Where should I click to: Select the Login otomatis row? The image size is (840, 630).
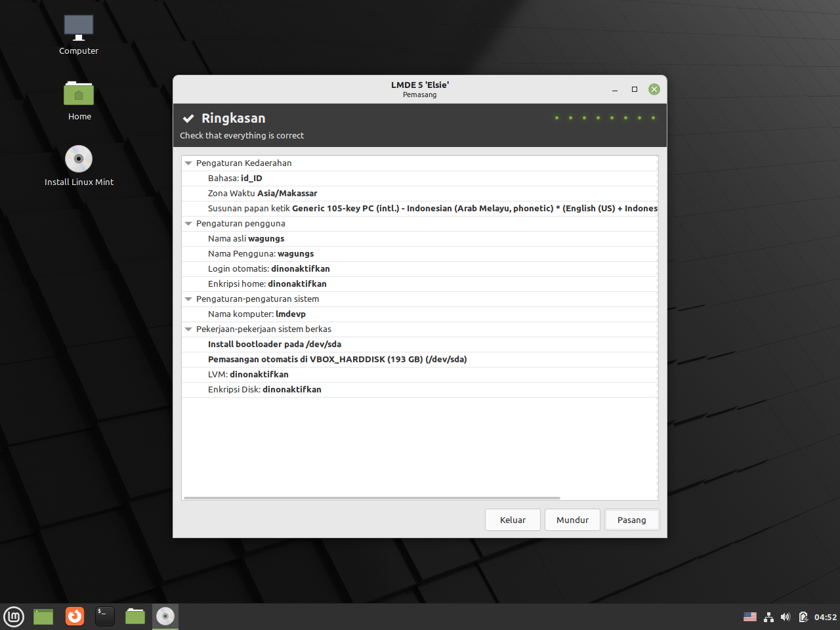click(420, 269)
